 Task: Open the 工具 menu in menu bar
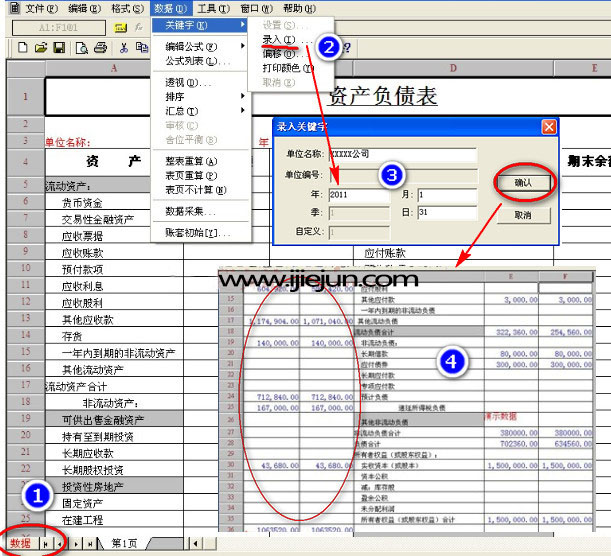coord(211,8)
